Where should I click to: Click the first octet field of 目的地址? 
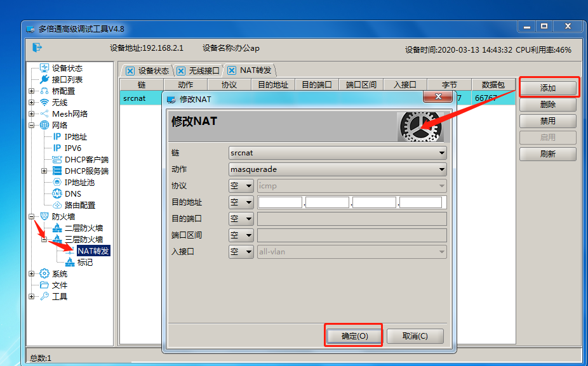click(x=280, y=202)
